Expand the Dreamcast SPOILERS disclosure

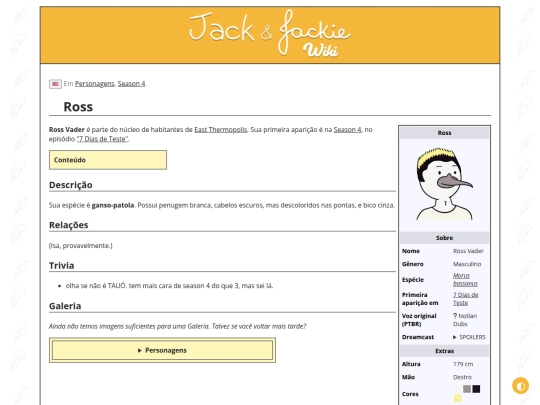pos(469,337)
